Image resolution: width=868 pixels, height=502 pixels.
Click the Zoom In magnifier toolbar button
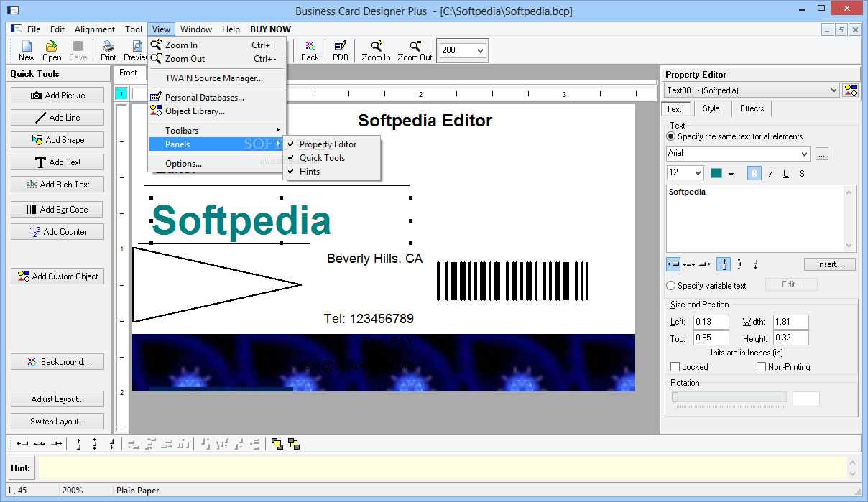point(376,51)
